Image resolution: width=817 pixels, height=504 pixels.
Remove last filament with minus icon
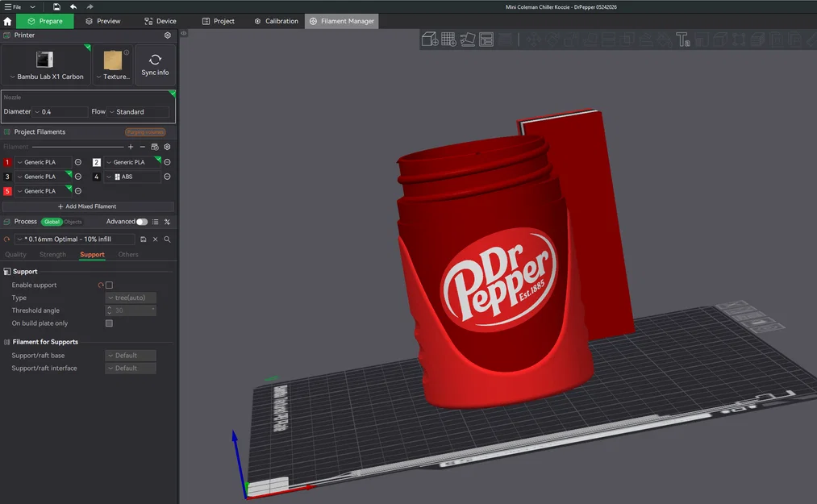[142, 147]
